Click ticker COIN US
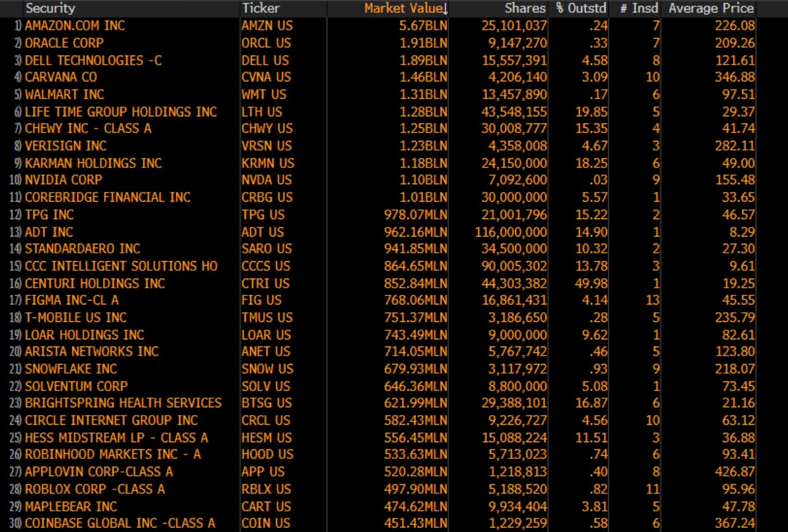Screen dimensions: 788x532 266,524
